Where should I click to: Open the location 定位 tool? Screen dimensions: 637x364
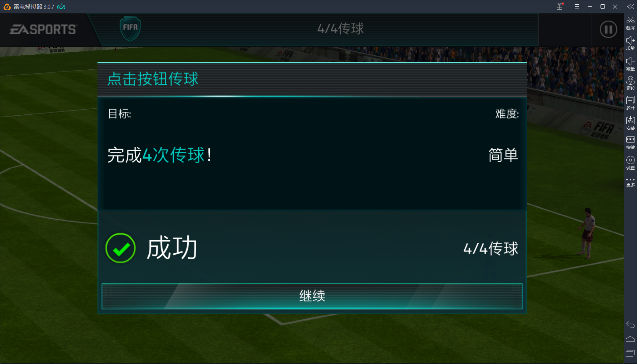pos(631,83)
